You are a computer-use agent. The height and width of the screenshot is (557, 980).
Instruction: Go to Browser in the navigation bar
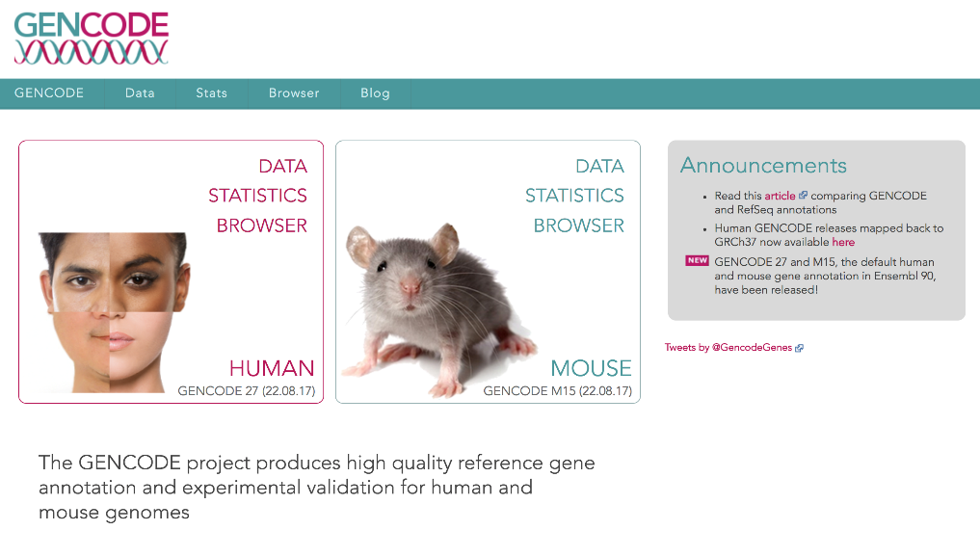(x=294, y=93)
